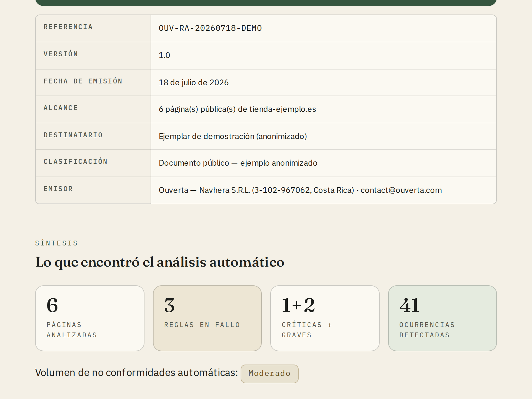Select 'Documento público — ejemplo anonimizado' value
This screenshot has height=399, width=532.
238,163
